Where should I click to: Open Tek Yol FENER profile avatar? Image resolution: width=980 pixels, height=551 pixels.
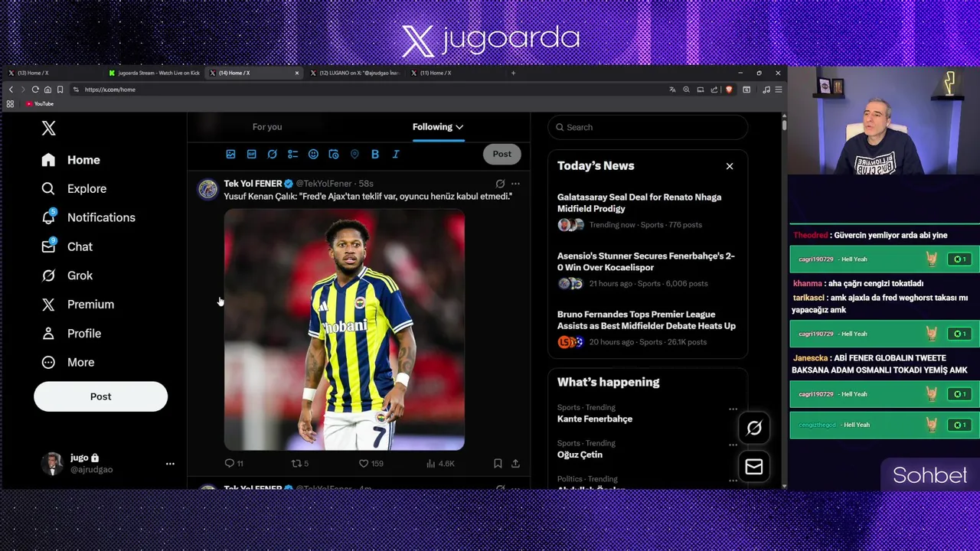(207, 189)
